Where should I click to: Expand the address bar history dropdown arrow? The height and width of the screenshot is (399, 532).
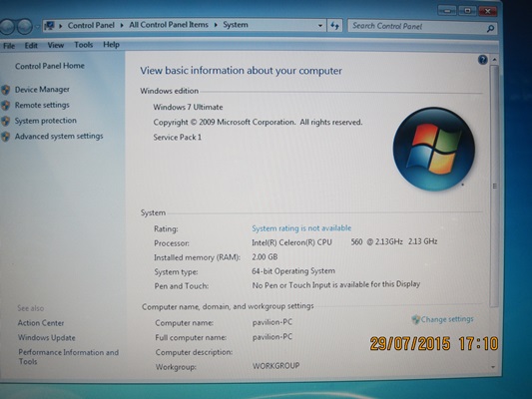click(x=320, y=26)
